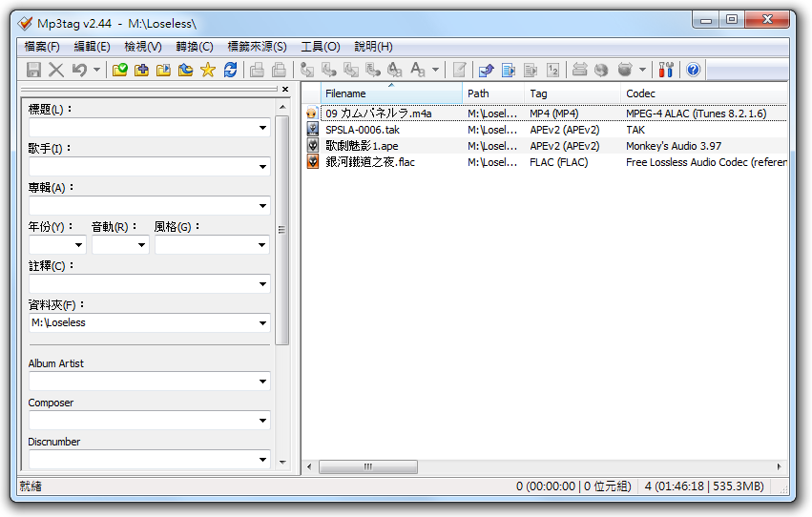This screenshot has height=517, width=812.
Task: Select the file 銀河鐵道之夜.flac
Action: [x=370, y=162]
